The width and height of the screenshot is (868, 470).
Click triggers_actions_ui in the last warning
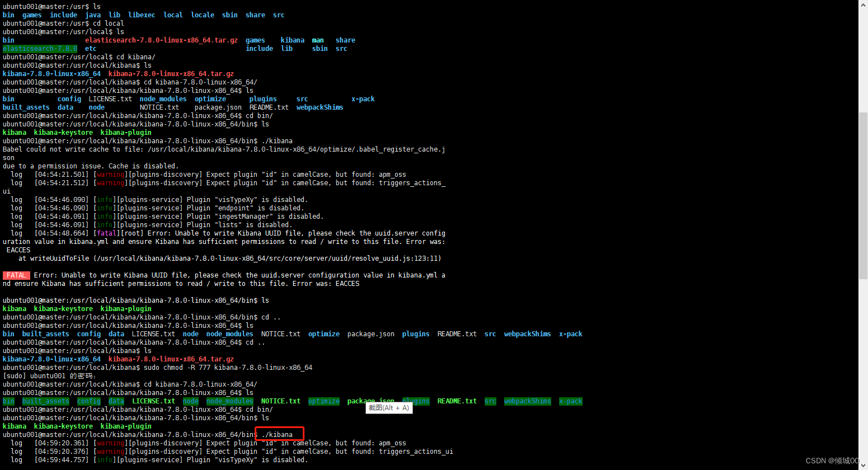pyautogui.click(x=416, y=452)
